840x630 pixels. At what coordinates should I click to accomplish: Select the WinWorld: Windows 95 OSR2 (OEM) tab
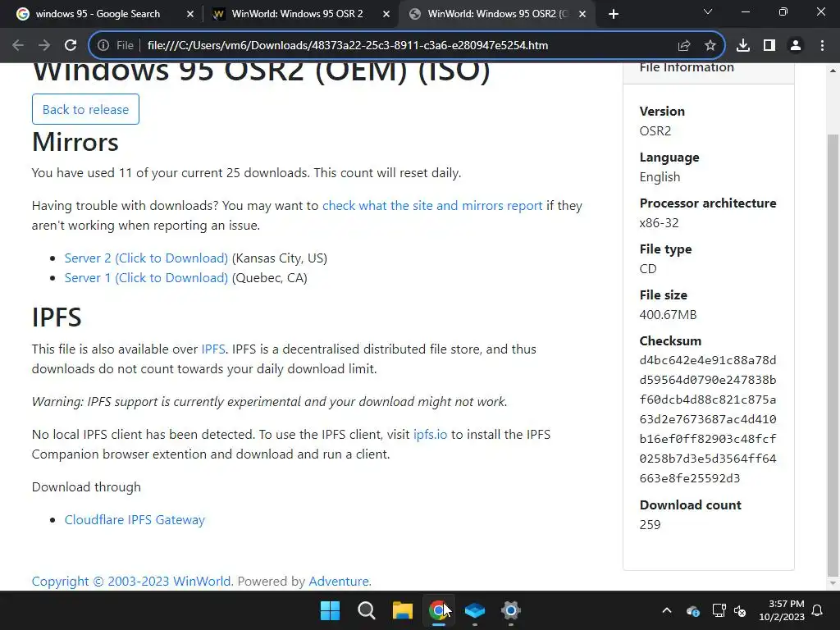(x=495, y=14)
